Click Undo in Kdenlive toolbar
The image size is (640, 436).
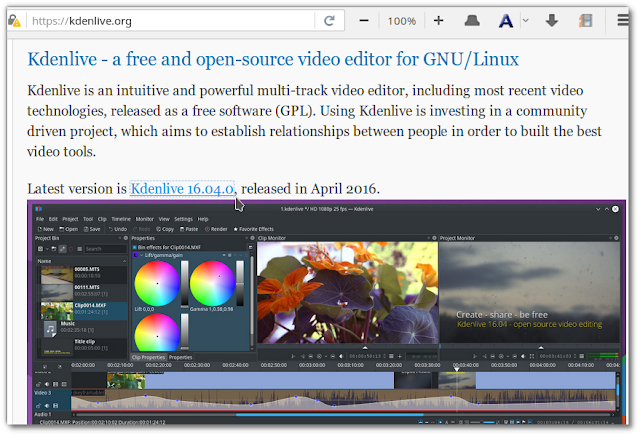point(118,229)
